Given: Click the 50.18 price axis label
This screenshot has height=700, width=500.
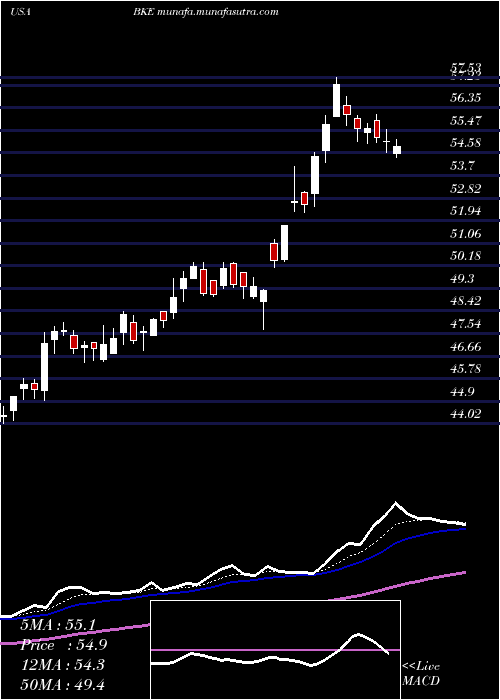Looking at the screenshot, I should pyautogui.click(x=466, y=256).
